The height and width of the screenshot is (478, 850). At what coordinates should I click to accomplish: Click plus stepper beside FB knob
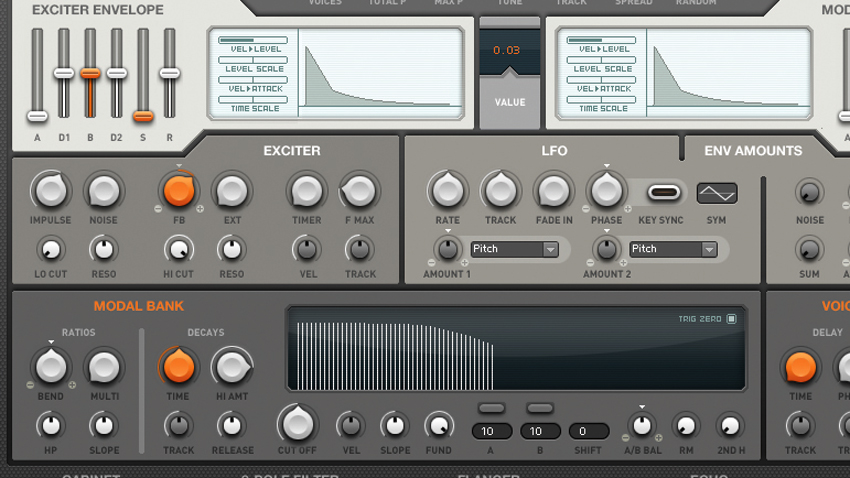[x=200, y=209]
